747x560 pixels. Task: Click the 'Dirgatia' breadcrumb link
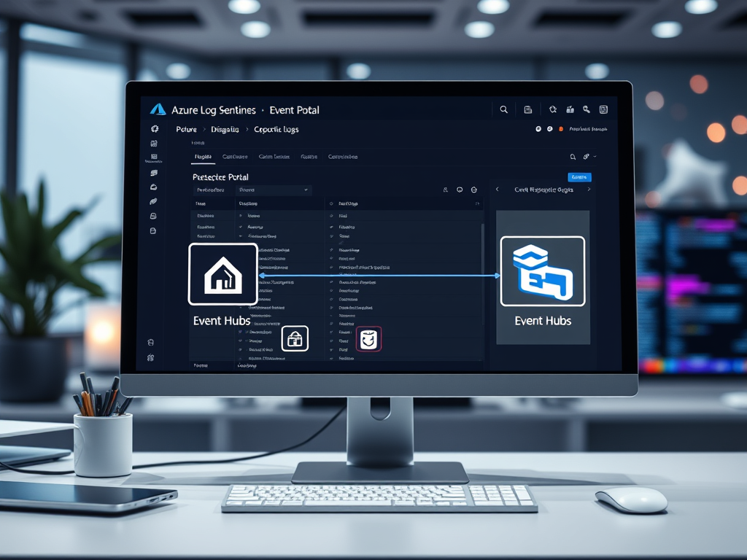[225, 129]
